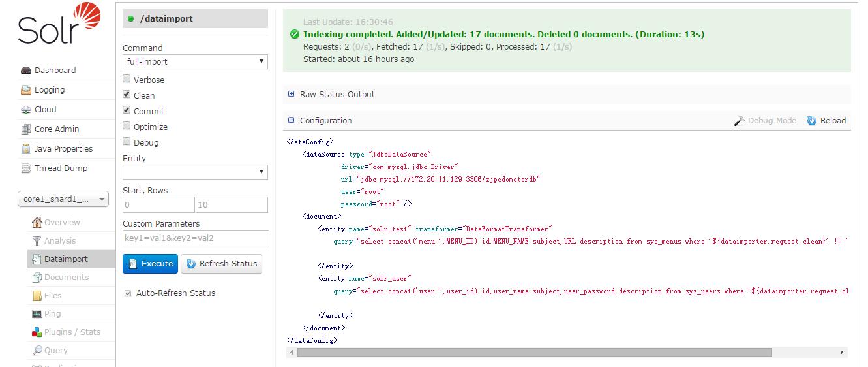Select the Overview core menu item
This screenshot has width=868, height=367.
click(x=62, y=223)
